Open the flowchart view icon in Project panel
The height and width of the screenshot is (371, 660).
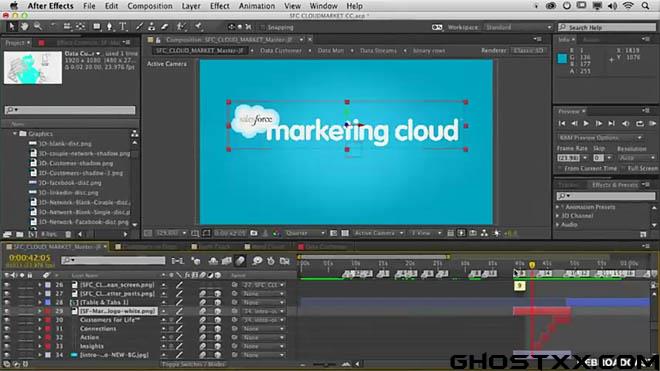pos(134,133)
